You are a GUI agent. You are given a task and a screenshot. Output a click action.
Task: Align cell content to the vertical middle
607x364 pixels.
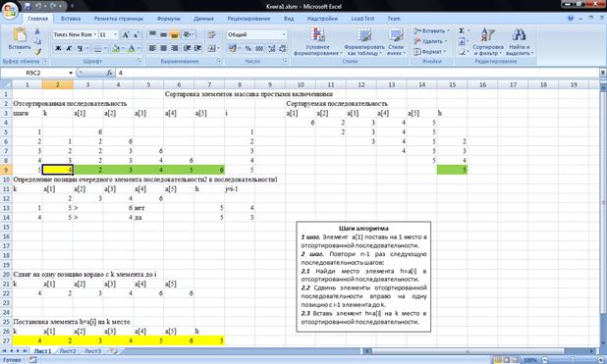(x=163, y=34)
